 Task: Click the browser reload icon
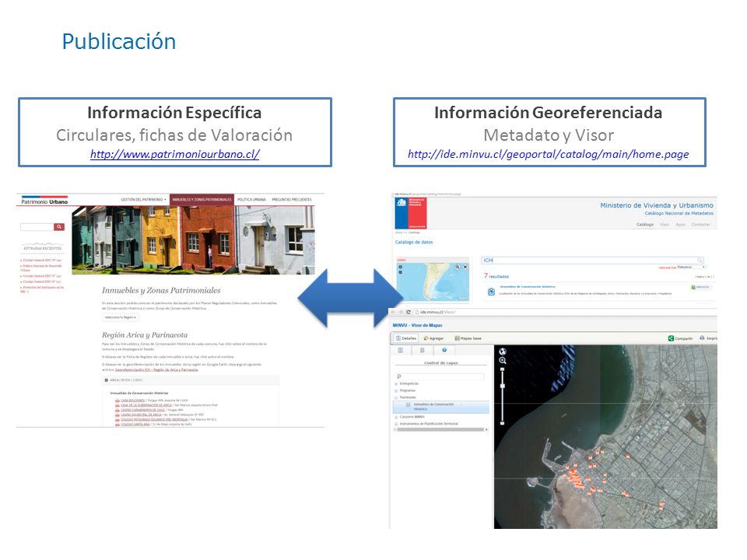[409, 312]
